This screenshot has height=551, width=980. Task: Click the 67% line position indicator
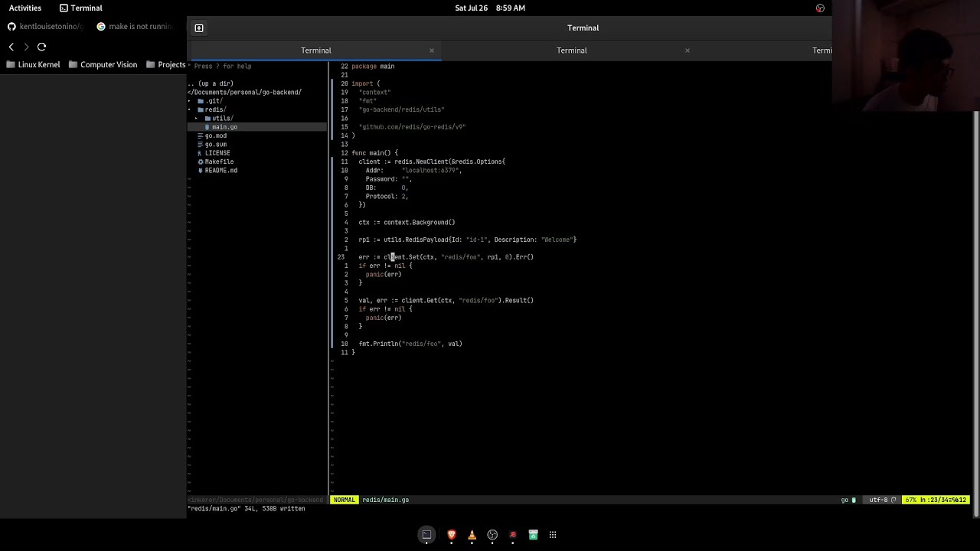coord(936,500)
